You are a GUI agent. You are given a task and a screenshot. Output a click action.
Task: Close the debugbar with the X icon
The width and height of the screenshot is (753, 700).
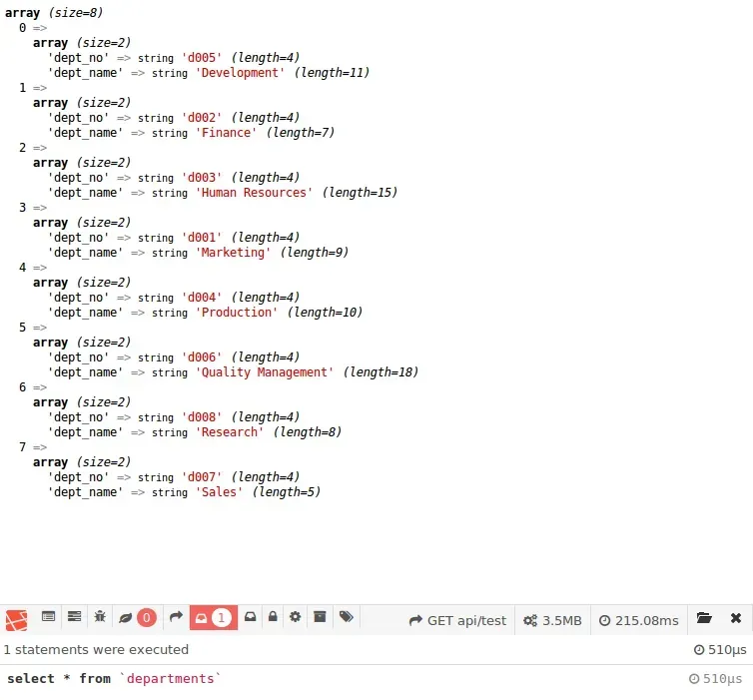pos(736,618)
